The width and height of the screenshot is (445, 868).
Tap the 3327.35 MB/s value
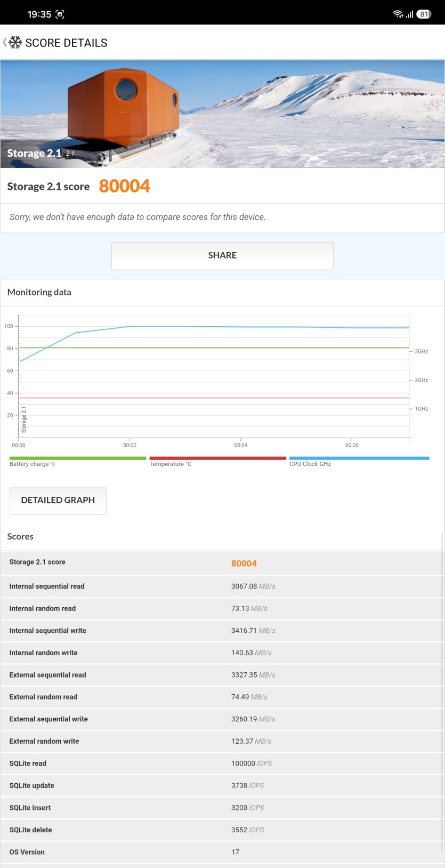click(253, 675)
